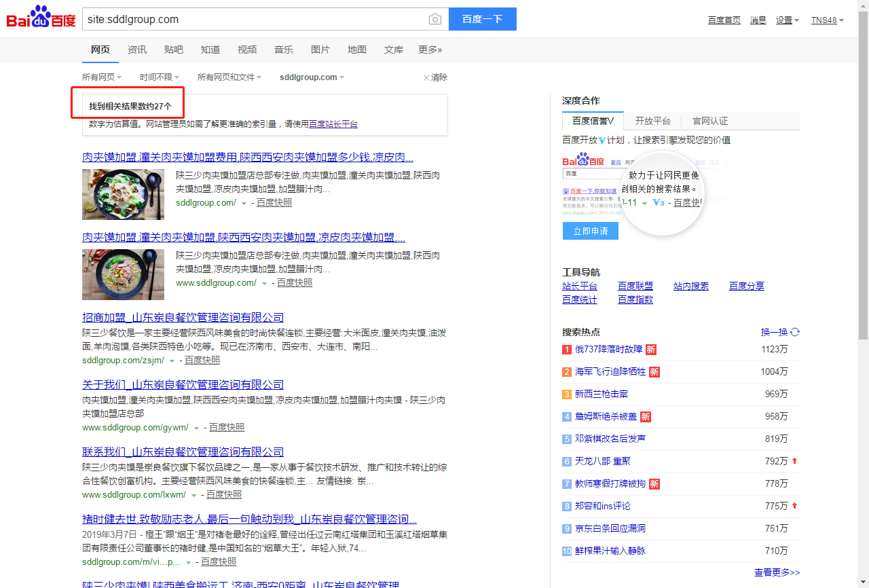
Task: Click the green arrow after sddlgroup.com/zsjm/
Action: click(172, 361)
